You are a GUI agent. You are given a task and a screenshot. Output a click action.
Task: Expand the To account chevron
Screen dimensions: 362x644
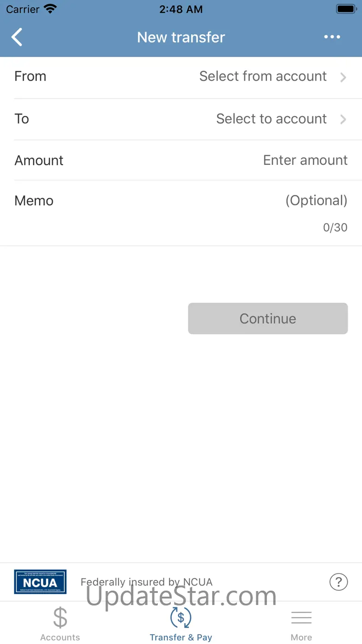343,119
